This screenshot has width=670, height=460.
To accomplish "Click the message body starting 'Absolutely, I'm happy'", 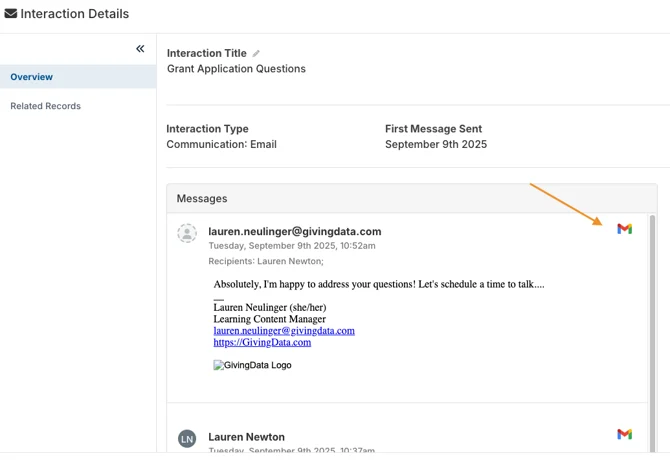I will [x=379, y=284].
